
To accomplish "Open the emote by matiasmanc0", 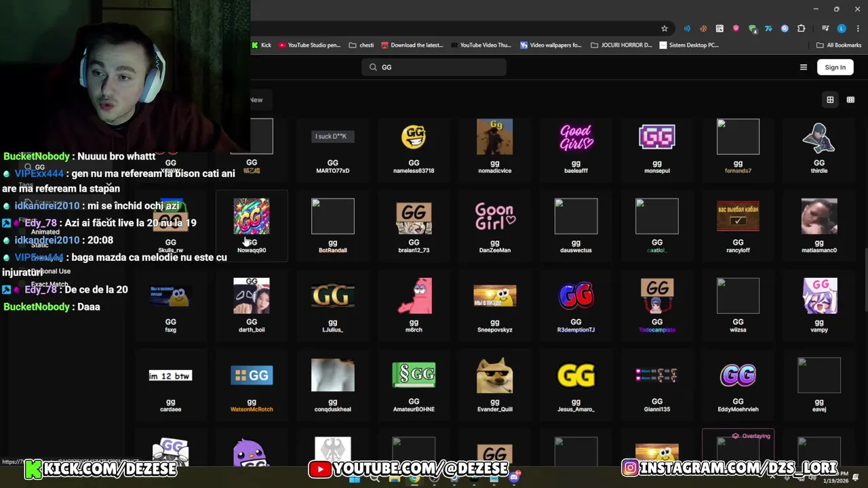I will click(819, 216).
